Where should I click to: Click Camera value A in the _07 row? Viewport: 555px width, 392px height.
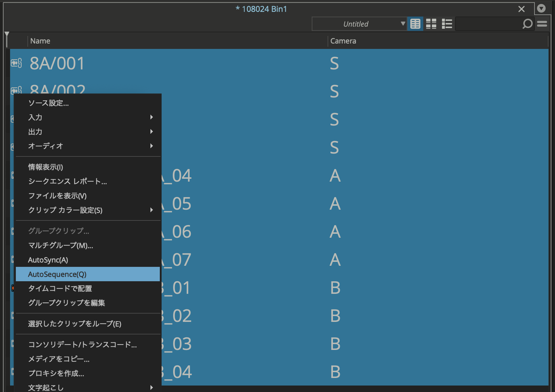click(335, 260)
